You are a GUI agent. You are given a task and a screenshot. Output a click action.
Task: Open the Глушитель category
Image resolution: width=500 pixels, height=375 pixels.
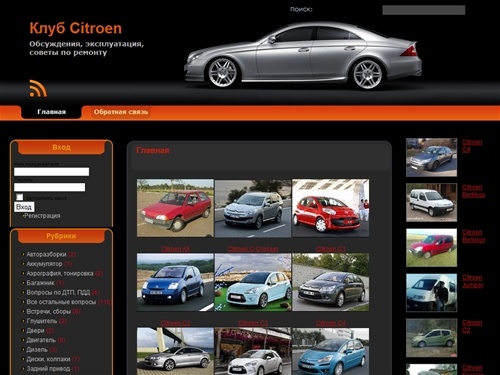[x=42, y=321]
